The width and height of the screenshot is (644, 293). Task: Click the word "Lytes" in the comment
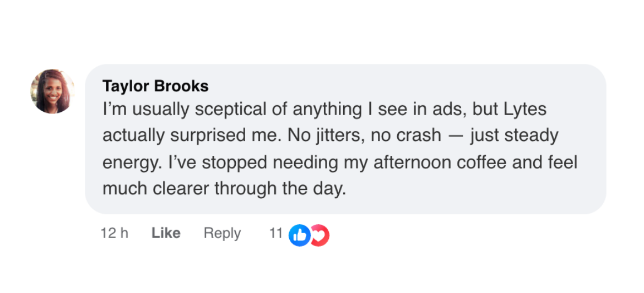(x=524, y=109)
